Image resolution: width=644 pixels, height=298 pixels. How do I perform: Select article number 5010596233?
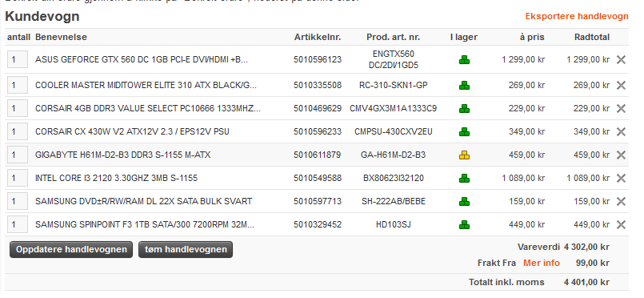318,131
